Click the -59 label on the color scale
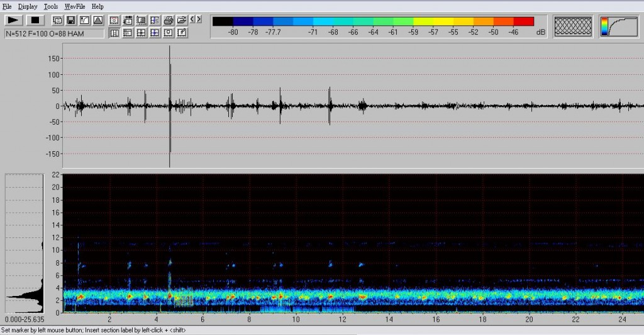Image resolution: width=644 pixels, height=335 pixels. click(x=413, y=32)
